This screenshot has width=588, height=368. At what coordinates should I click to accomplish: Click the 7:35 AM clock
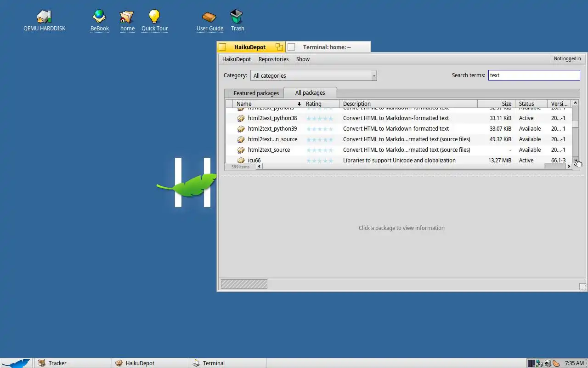tap(574, 363)
